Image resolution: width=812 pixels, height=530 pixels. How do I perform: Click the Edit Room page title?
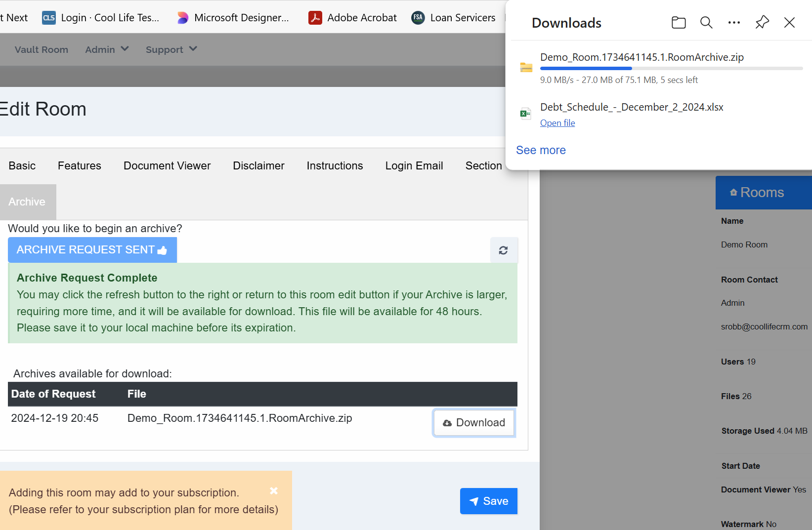coord(43,109)
